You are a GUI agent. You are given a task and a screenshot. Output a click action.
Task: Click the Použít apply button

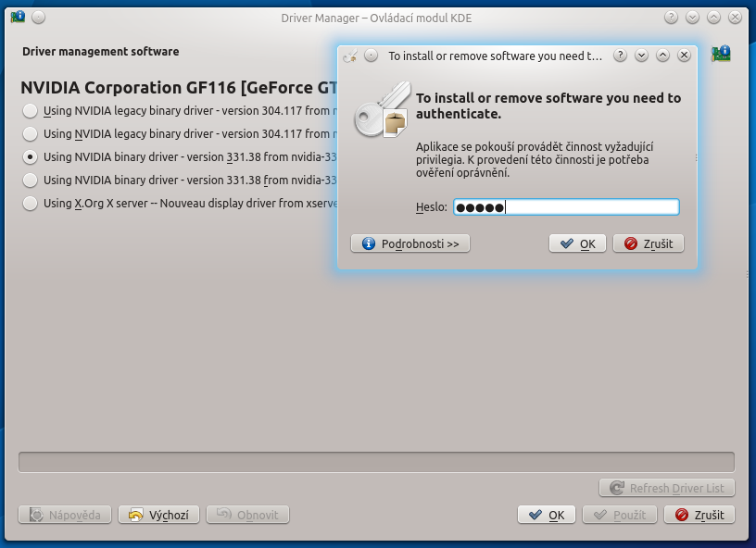620,515
